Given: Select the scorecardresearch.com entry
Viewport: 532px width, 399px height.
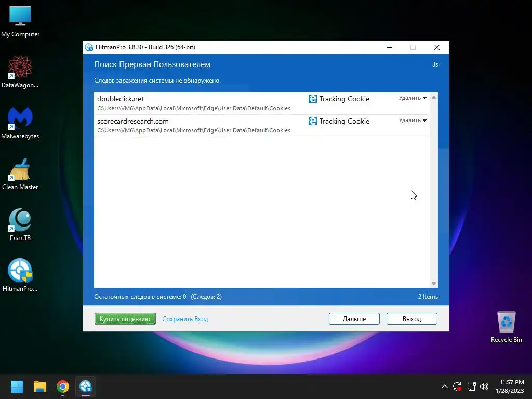Looking at the screenshot, I should [262, 126].
